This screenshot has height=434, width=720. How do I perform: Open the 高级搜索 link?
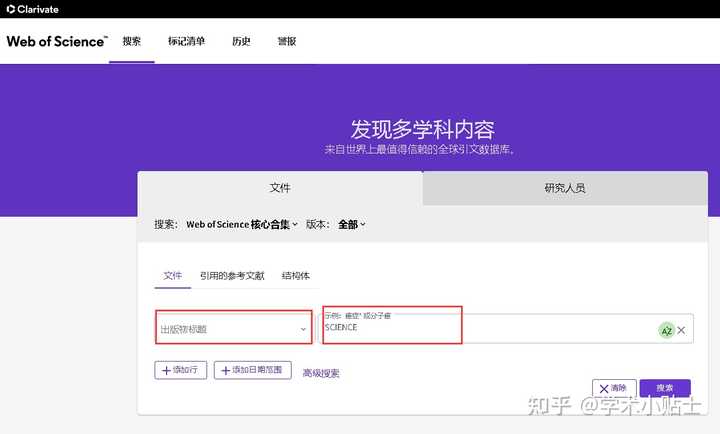coord(321,373)
